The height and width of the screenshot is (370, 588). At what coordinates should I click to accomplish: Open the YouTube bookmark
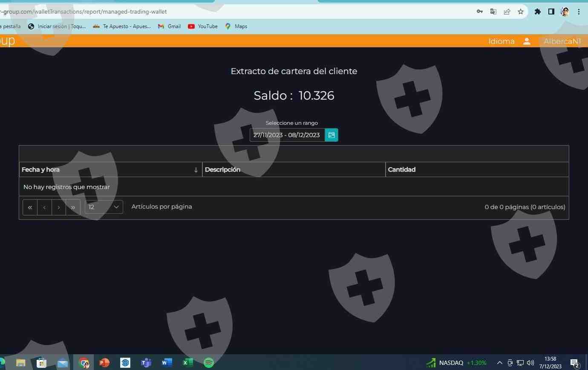(x=203, y=26)
